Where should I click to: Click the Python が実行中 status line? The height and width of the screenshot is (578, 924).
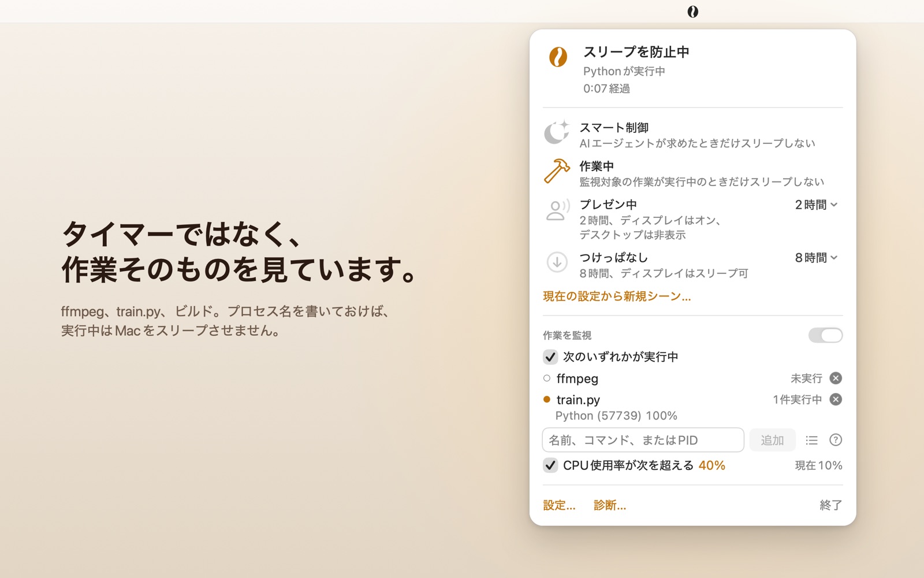click(624, 71)
